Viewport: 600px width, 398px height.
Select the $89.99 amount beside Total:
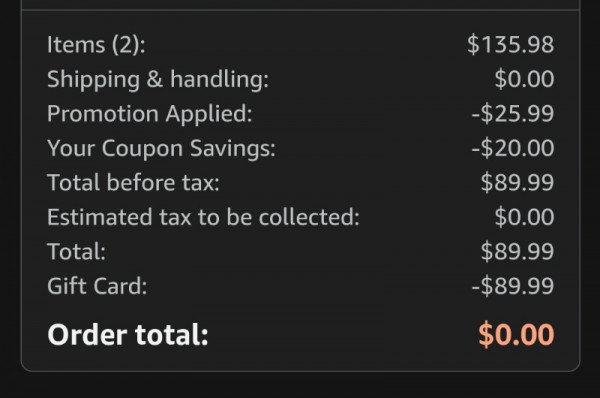click(x=517, y=251)
